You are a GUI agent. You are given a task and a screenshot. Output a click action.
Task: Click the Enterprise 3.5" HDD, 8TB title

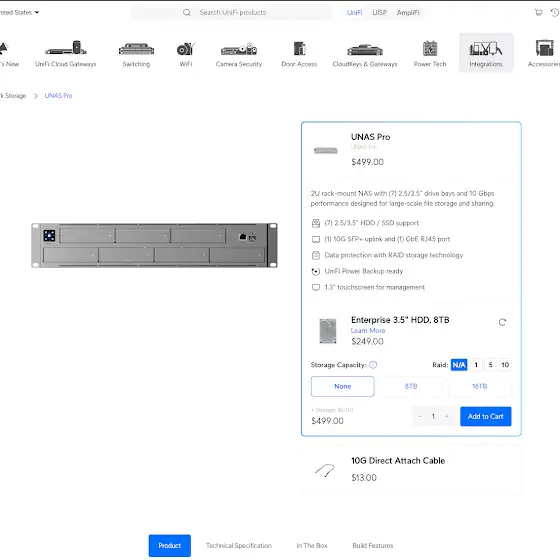click(x=400, y=320)
